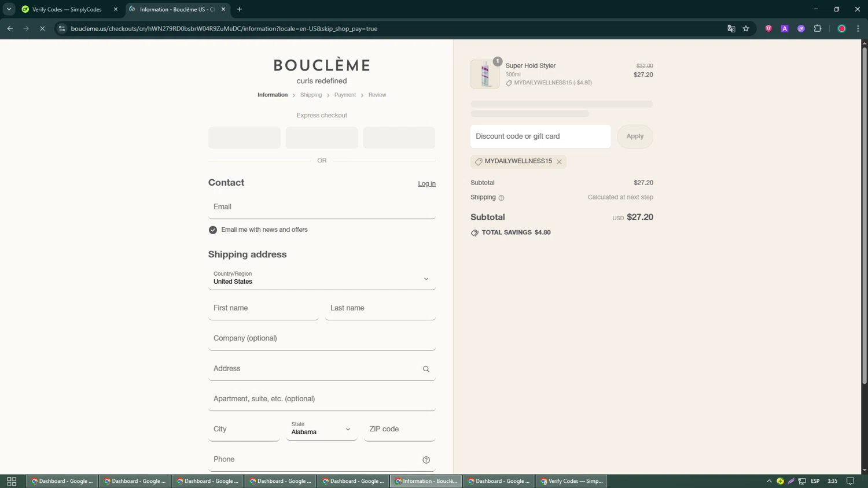The image size is (868, 488).
Task: Click the TOTAL SAVINGS $4.80 text
Action: (516, 232)
